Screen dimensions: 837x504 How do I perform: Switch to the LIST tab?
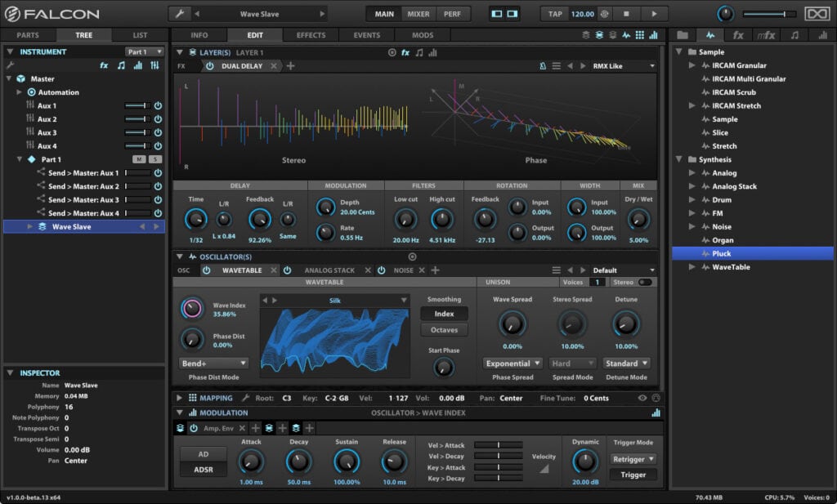[x=140, y=35]
